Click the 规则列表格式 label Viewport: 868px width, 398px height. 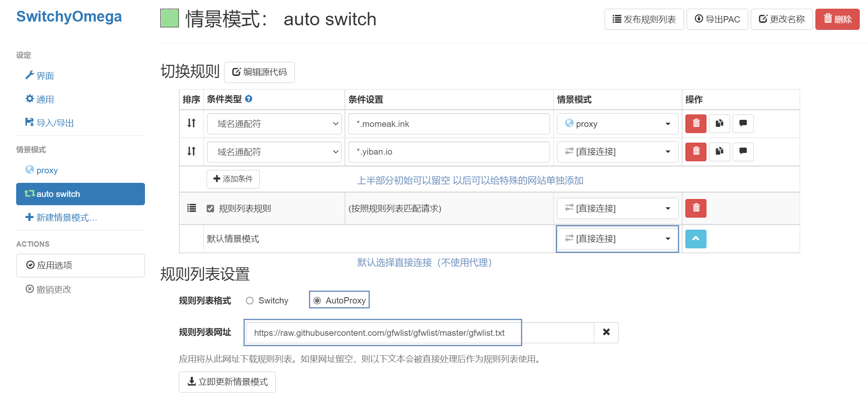[x=205, y=301]
